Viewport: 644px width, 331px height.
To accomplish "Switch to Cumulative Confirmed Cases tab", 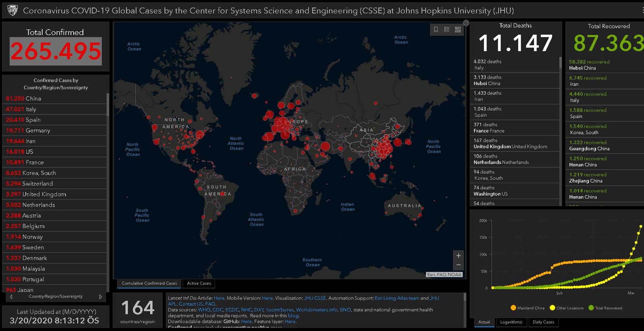I will tap(149, 283).
